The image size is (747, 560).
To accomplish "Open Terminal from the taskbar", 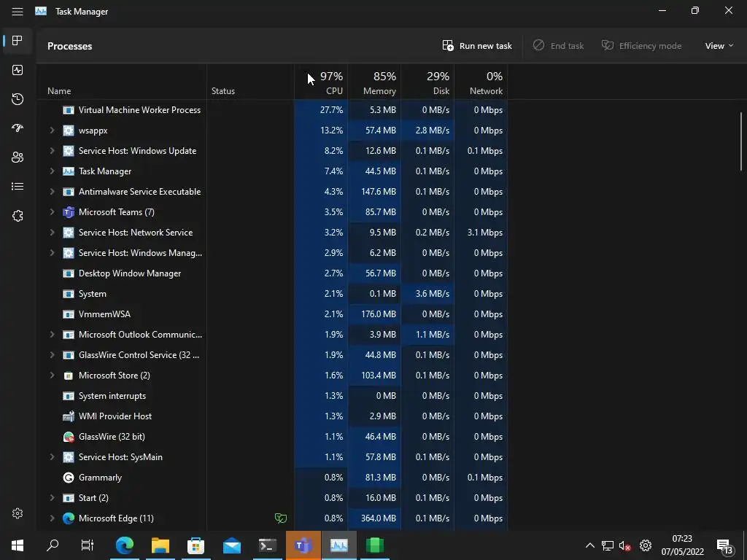I will [x=267, y=545].
